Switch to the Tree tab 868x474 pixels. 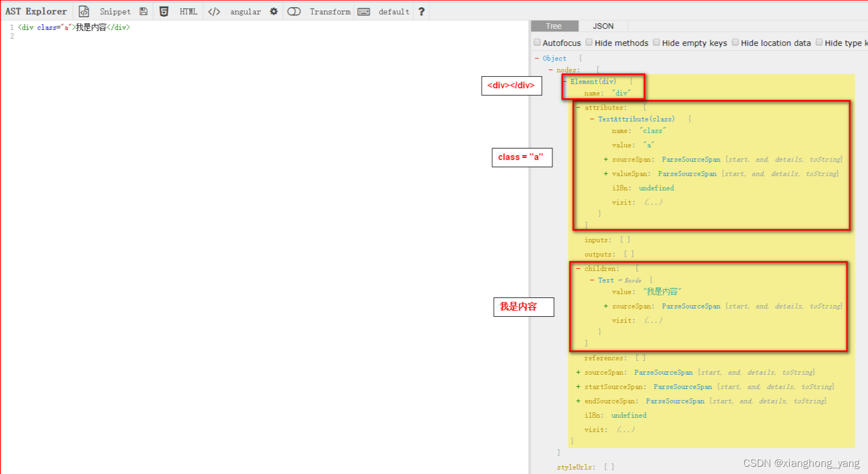pos(554,26)
